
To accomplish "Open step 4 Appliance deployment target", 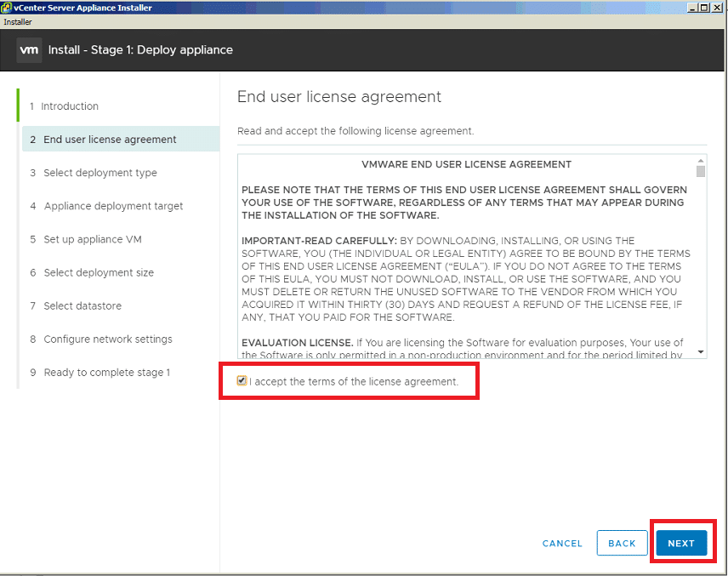I will point(106,206).
